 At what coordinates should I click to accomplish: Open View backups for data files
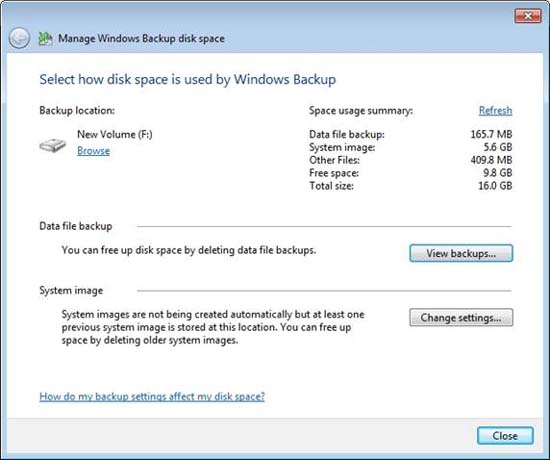pyautogui.click(x=461, y=253)
